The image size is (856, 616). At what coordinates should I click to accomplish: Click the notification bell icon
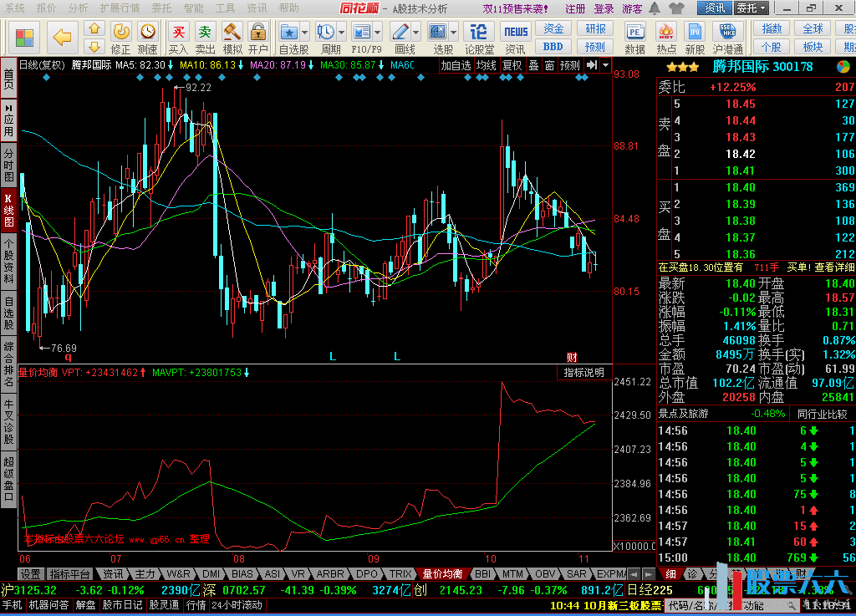pos(655,8)
